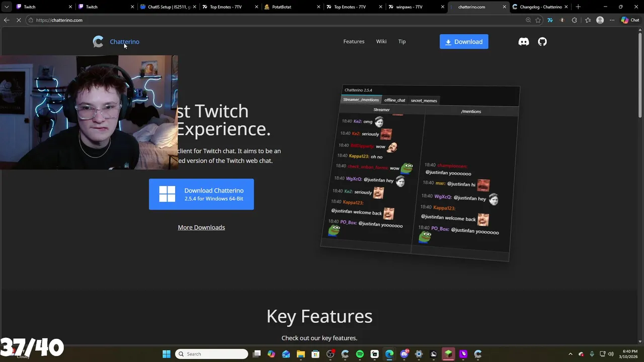Open the Copilot Chat button in the browser toolbar
Image resolution: width=644 pixels, height=362 pixels.
[x=630, y=20]
